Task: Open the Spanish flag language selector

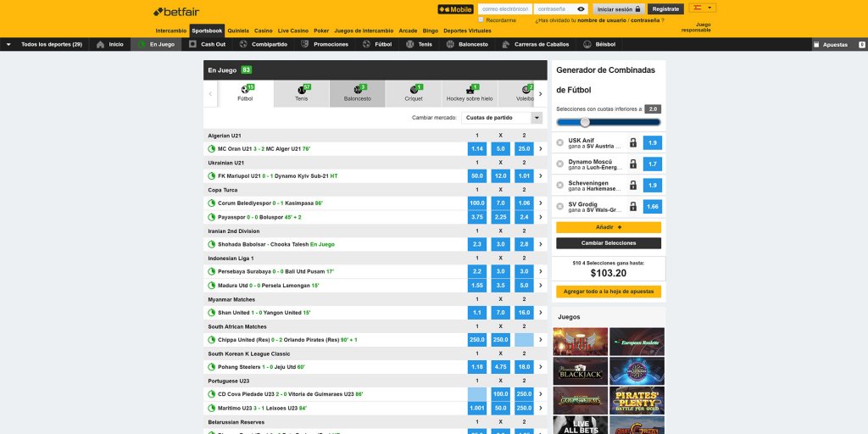Action: [703, 8]
